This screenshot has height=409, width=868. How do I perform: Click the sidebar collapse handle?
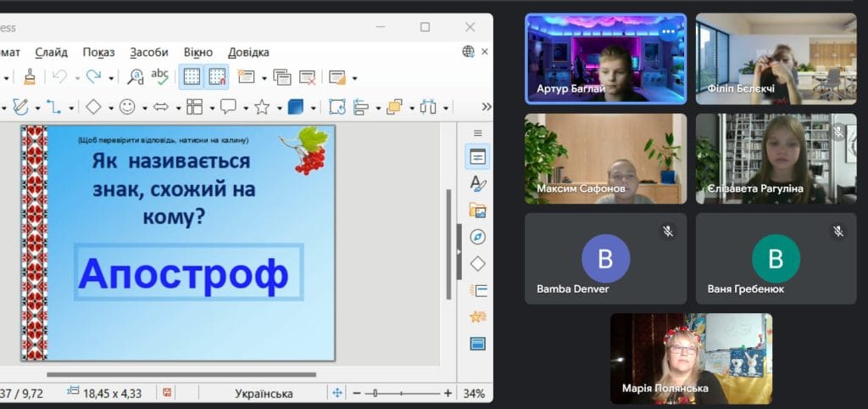pos(459,252)
